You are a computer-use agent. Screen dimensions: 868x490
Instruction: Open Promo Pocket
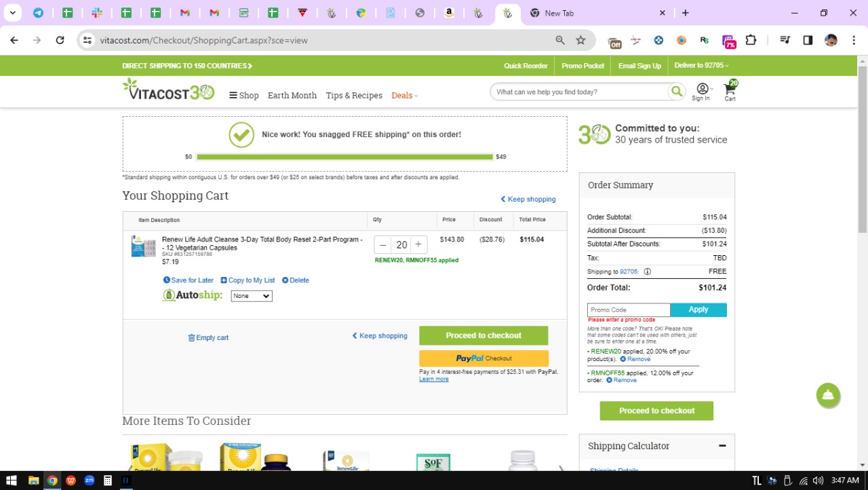(583, 66)
